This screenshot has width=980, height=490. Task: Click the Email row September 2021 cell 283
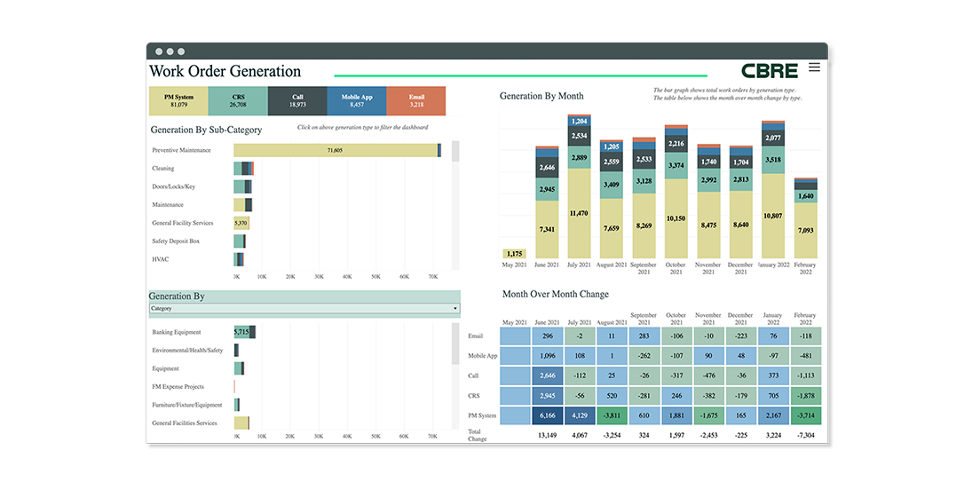pyautogui.click(x=644, y=336)
